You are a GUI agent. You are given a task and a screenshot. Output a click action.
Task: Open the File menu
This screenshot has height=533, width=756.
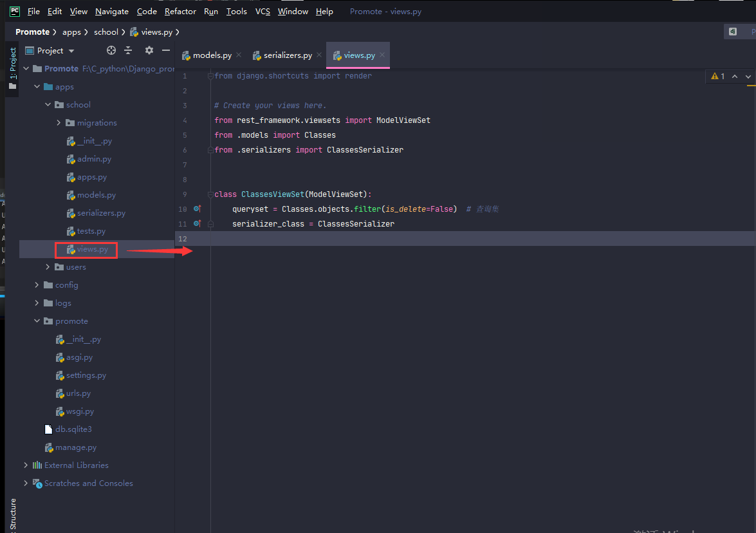[33, 11]
